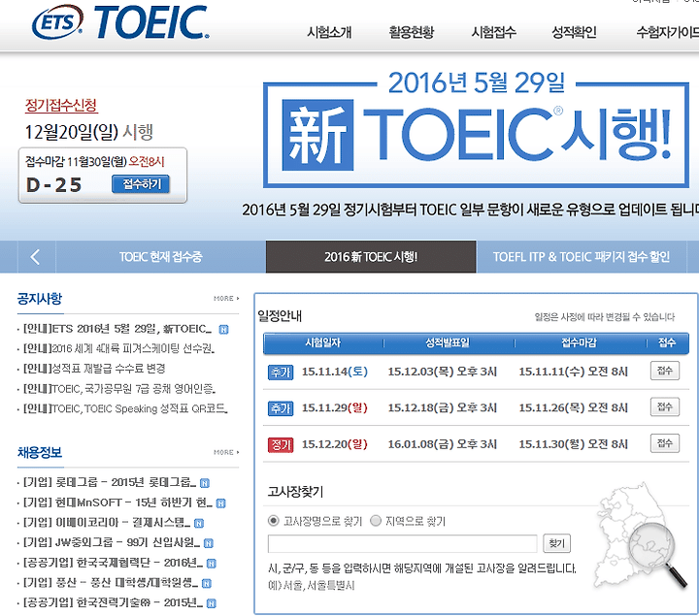Select the TOEFL ITP & TOEIC 패키지 tab

[x=582, y=256]
